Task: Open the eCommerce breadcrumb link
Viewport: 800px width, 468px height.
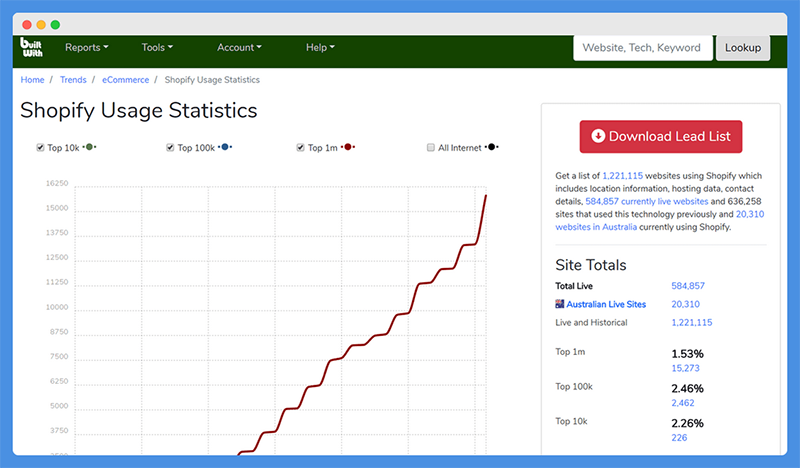Action: point(126,80)
